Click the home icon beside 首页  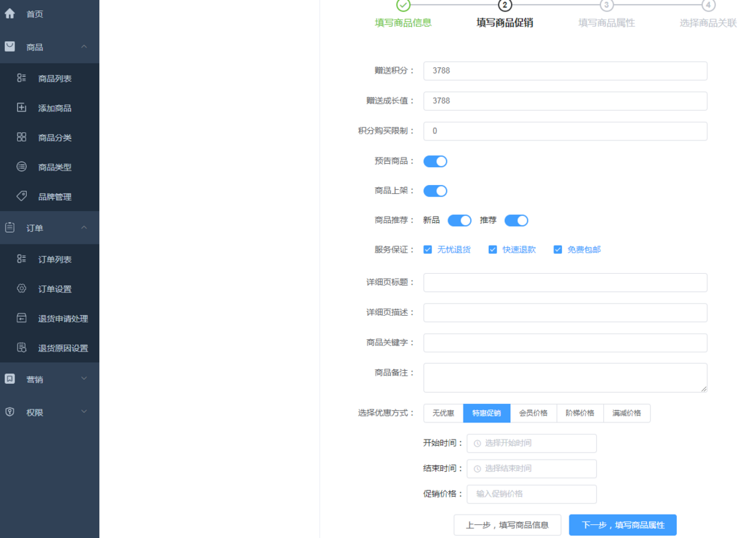pyautogui.click(x=10, y=14)
